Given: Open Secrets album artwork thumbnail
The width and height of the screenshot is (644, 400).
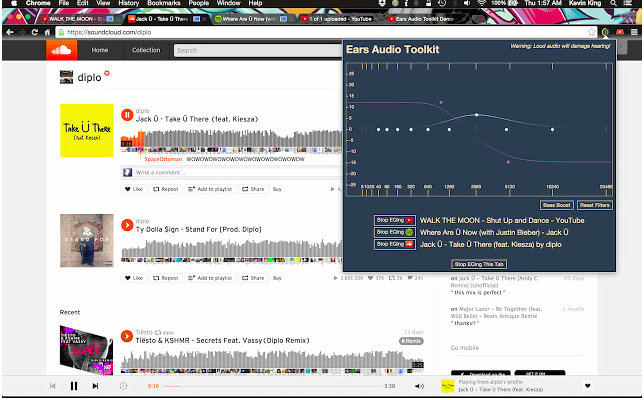Looking at the screenshot, I should [87, 349].
